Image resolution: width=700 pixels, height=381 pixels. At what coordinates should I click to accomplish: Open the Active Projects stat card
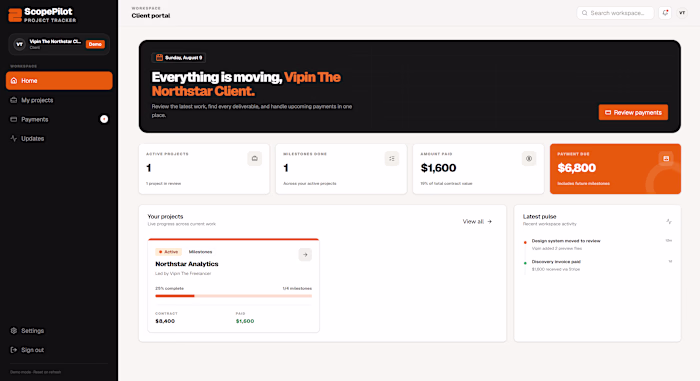click(x=204, y=169)
